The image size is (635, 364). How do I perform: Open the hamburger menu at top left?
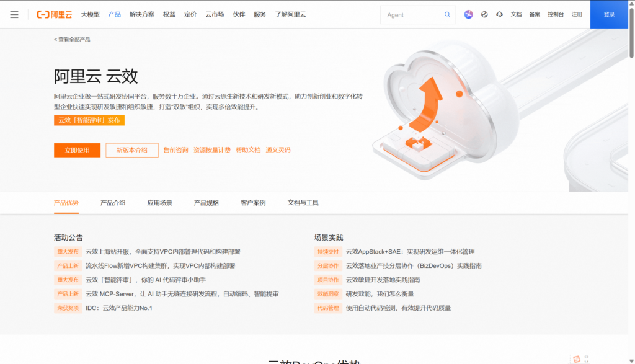(x=14, y=14)
